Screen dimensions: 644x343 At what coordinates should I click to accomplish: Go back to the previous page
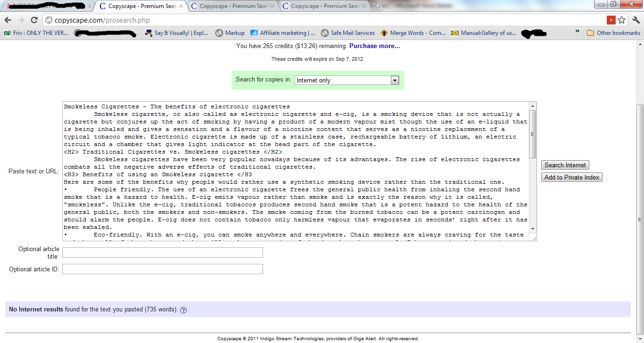[x=8, y=20]
